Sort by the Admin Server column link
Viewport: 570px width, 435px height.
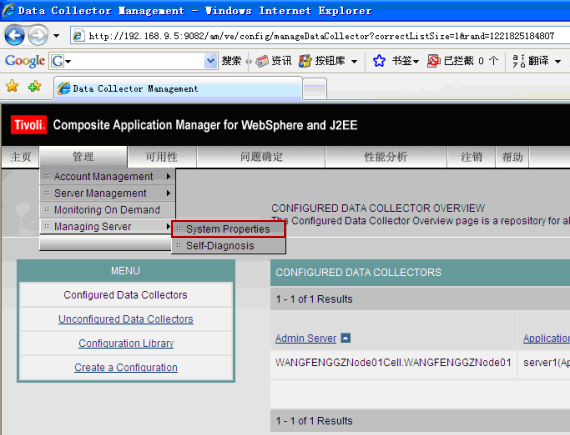pos(306,338)
